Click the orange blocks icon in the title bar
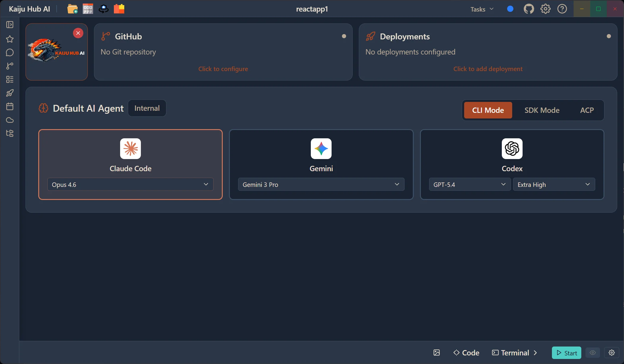Viewport: 624px width, 364px height. [x=119, y=9]
